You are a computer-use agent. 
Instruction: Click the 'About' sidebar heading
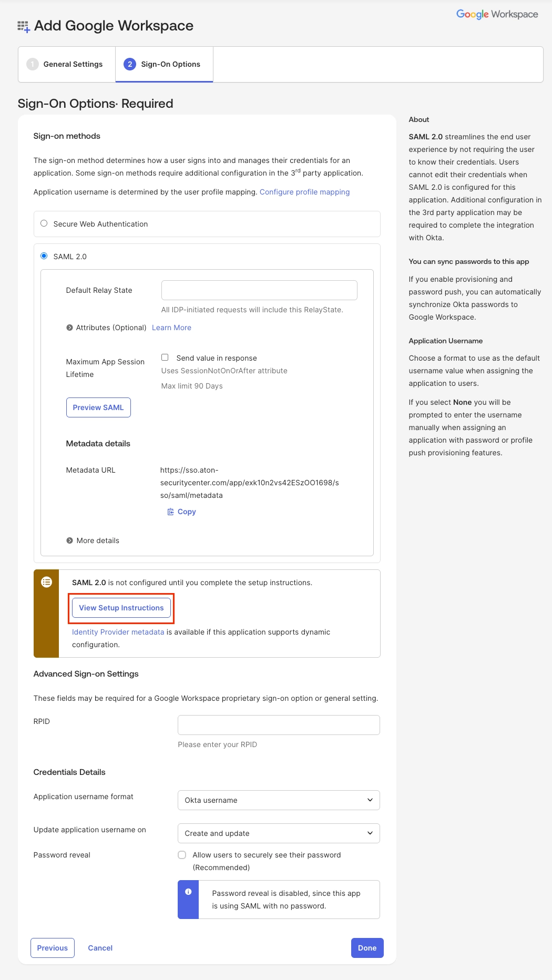[419, 119]
